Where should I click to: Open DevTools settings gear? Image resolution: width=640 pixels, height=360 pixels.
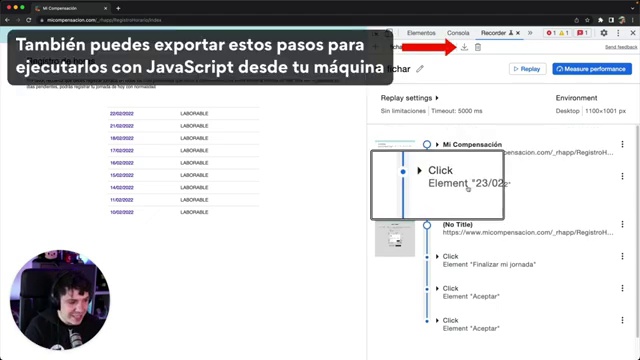(x=604, y=33)
